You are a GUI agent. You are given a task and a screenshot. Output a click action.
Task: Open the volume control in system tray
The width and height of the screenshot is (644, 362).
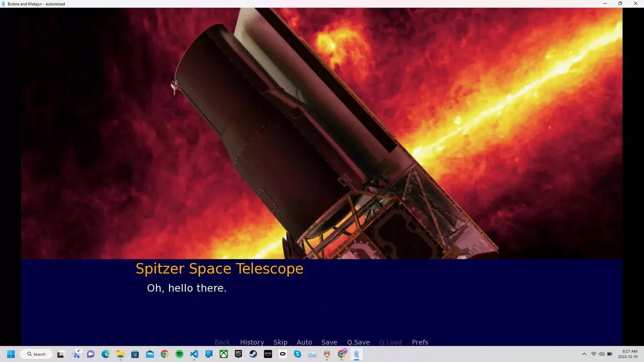[601, 354]
